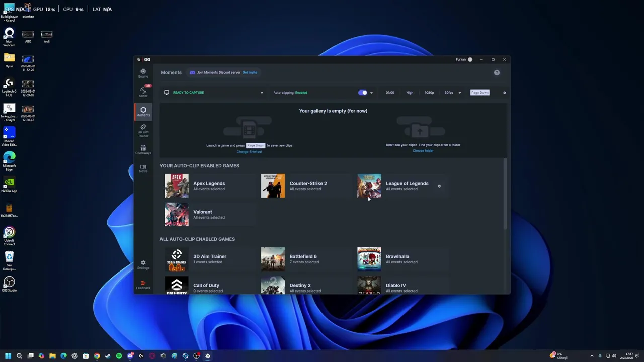Click the Furkan profile avatar
Screen dimensions: 644x362
[x=470, y=59]
